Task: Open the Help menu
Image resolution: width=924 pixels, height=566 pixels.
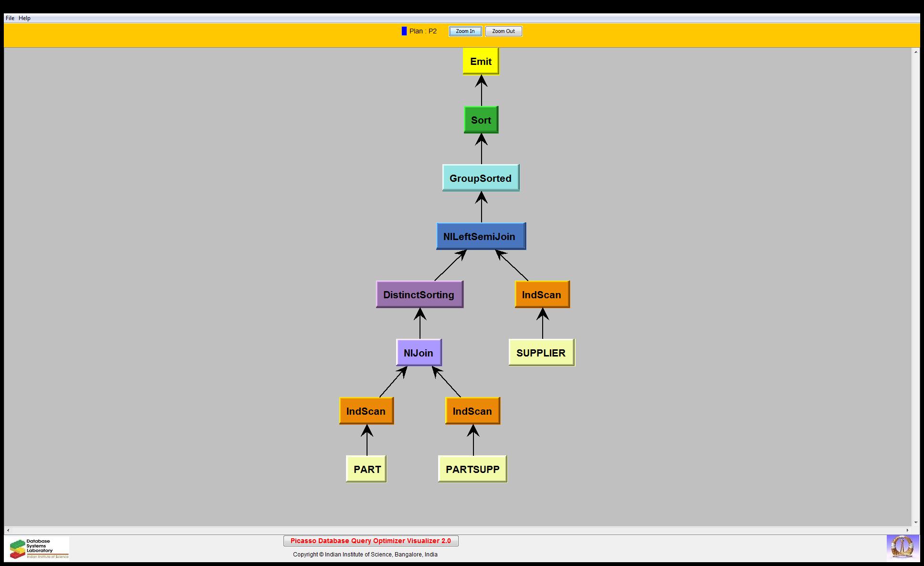Action: click(x=24, y=18)
